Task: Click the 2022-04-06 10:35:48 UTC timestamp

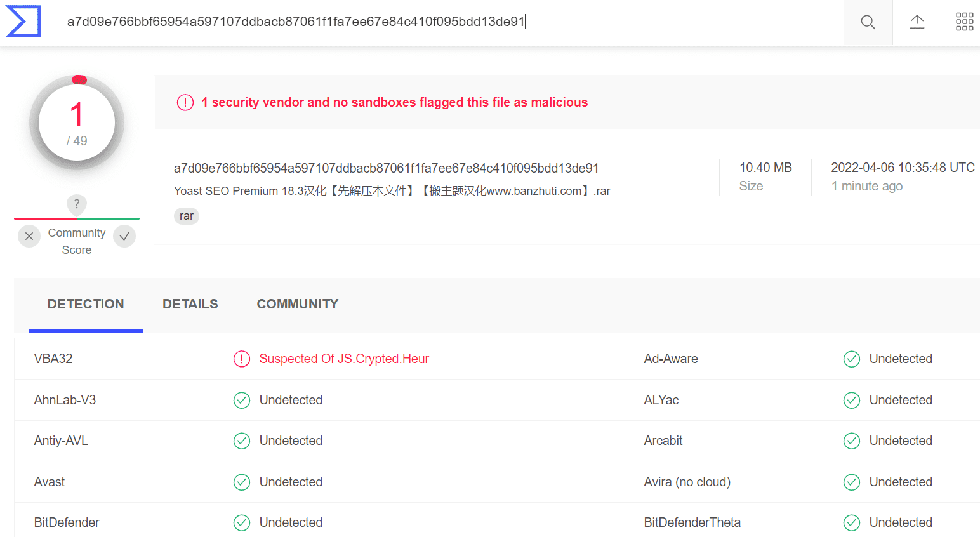Action: pyautogui.click(x=903, y=168)
